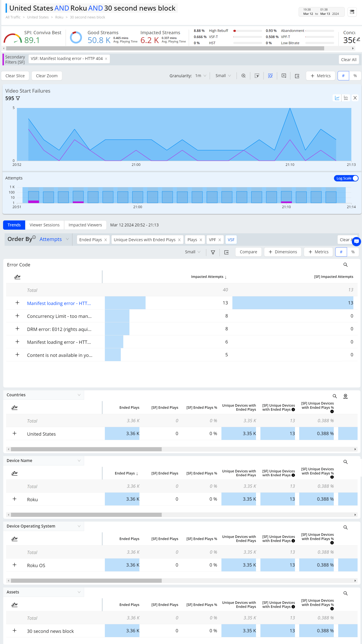Switch to the Trends tab
Viewport: 362px width, 644px height.
(14, 225)
